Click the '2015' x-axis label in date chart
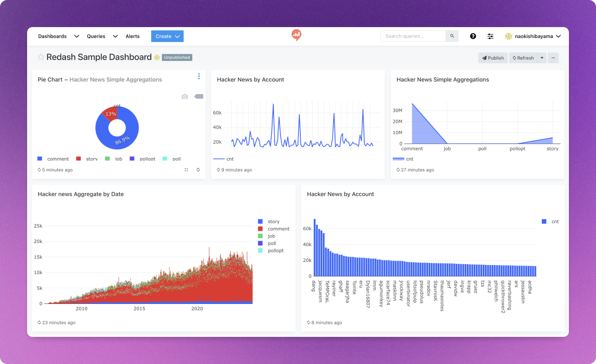Screen dimensions: 596x364 click(140, 309)
